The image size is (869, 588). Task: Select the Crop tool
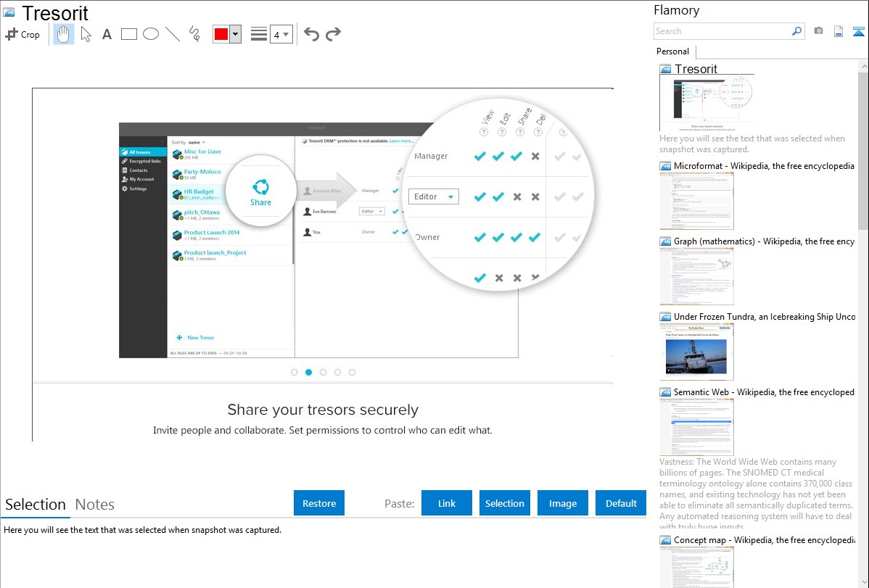click(22, 34)
